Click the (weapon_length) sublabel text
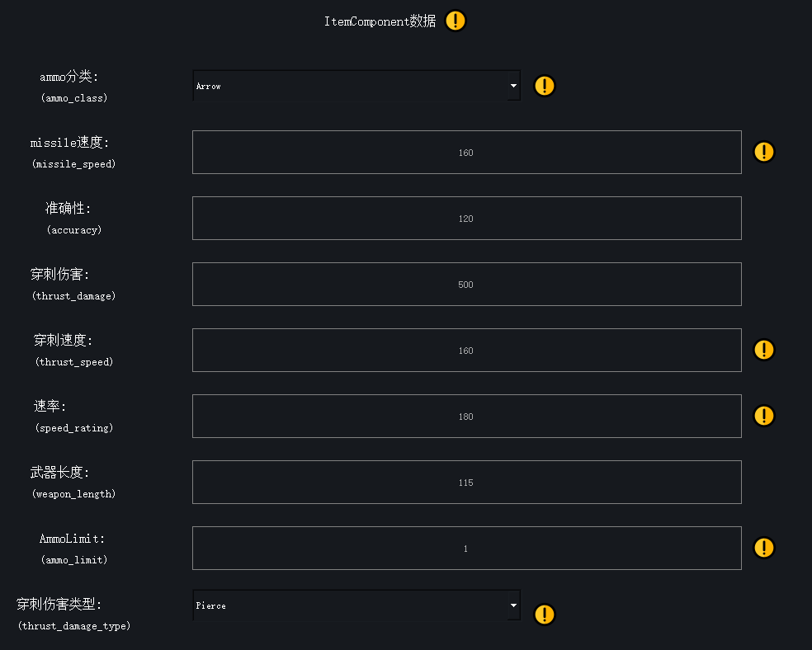Image resolution: width=812 pixels, height=650 pixels. point(73,494)
